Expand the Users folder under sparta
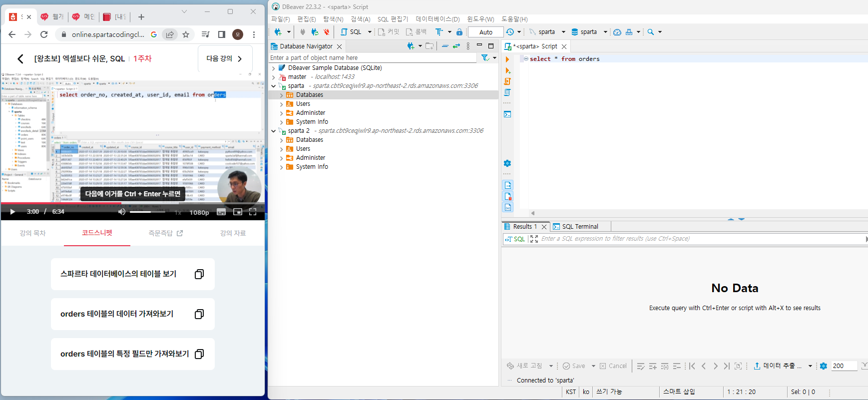 pos(281,104)
